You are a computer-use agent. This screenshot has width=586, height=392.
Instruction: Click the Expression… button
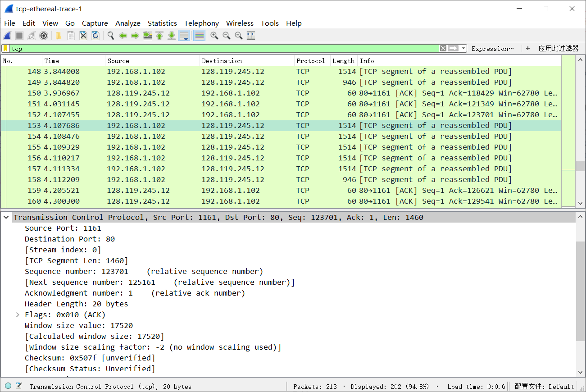(493, 49)
